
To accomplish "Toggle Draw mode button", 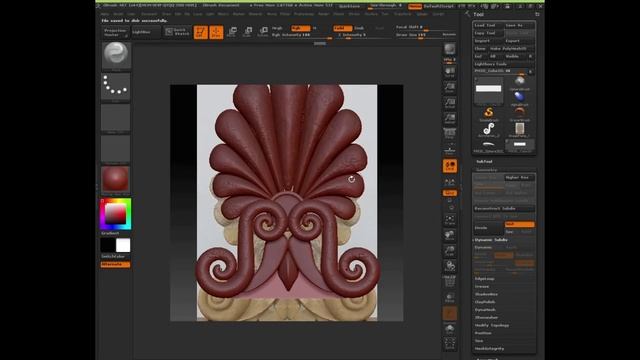I will (216, 32).
